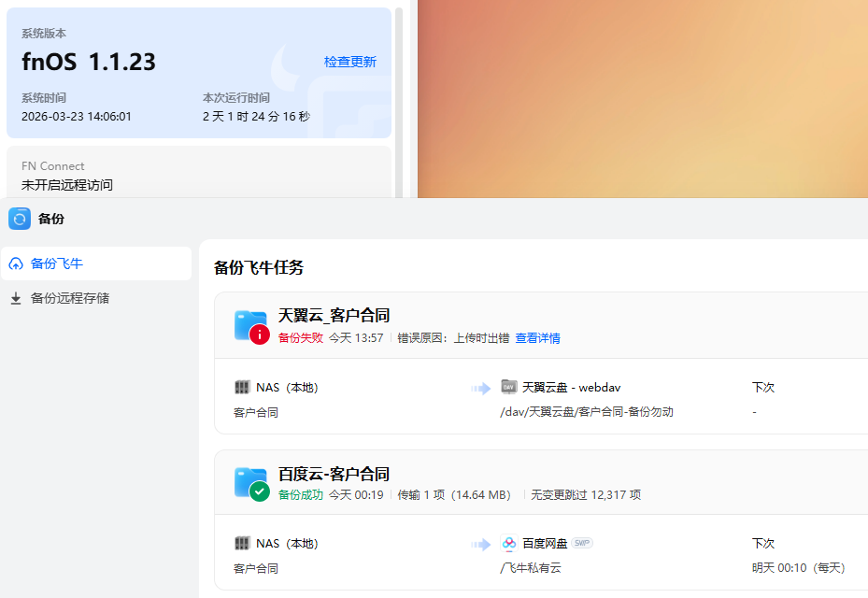Open the 备份远程存储 sidebar tab
This screenshot has height=598, width=868.
pos(96,298)
